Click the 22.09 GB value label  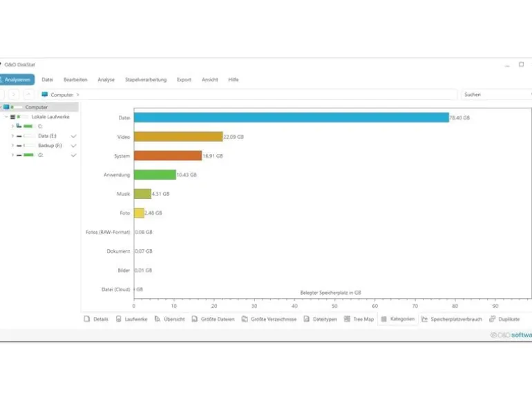click(234, 137)
